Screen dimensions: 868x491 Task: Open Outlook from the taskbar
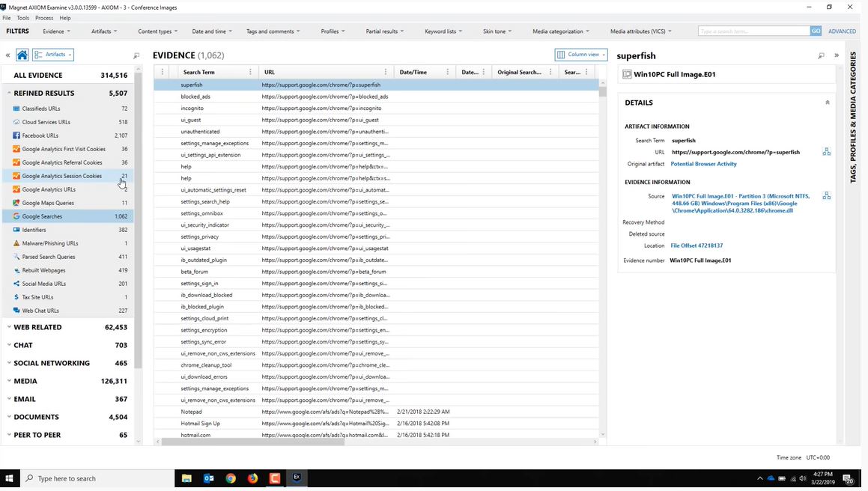click(209, 478)
